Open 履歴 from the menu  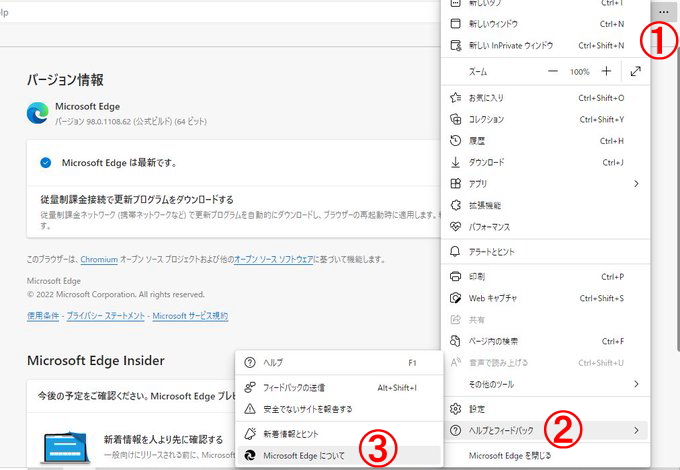[x=545, y=140]
